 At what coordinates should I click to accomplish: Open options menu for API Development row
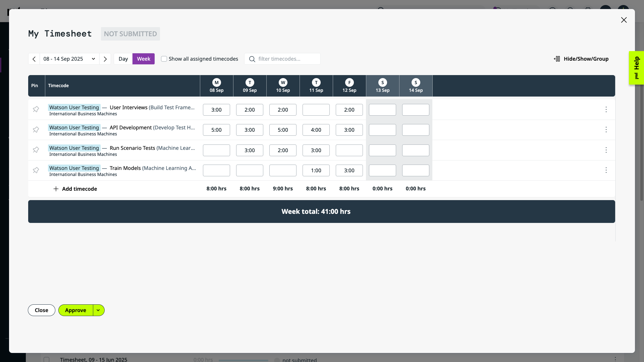click(x=606, y=130)
